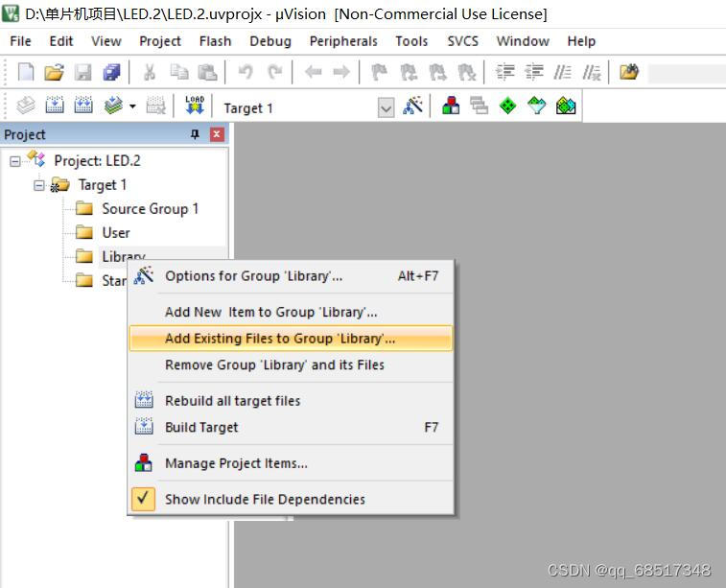Choose Build Target in context menu
Viewport: 726px width, 588px height.
(x=291, y=427)
